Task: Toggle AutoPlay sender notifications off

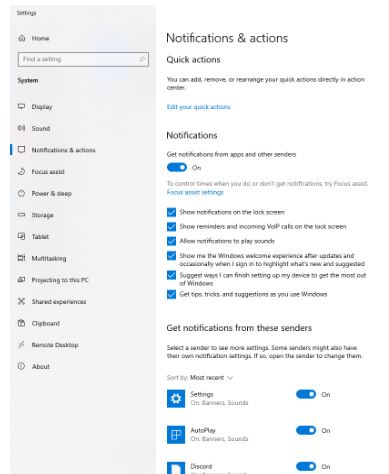Action: point(306,430)
